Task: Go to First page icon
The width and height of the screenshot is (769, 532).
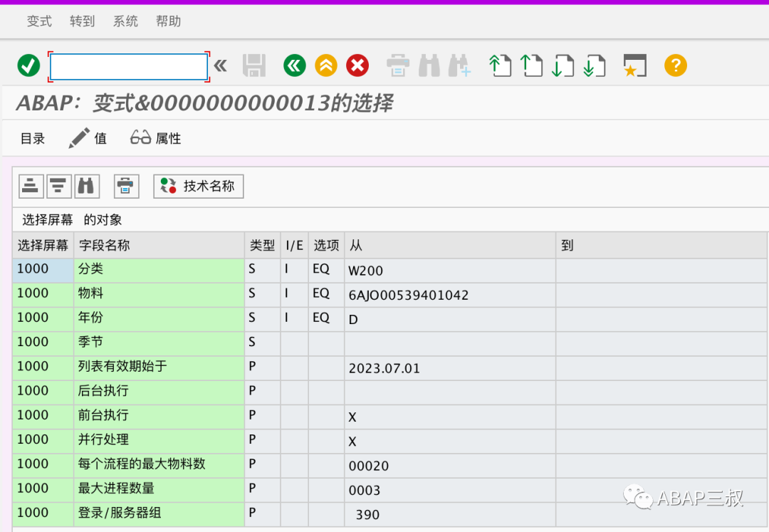Action: (x=500, y=66)
